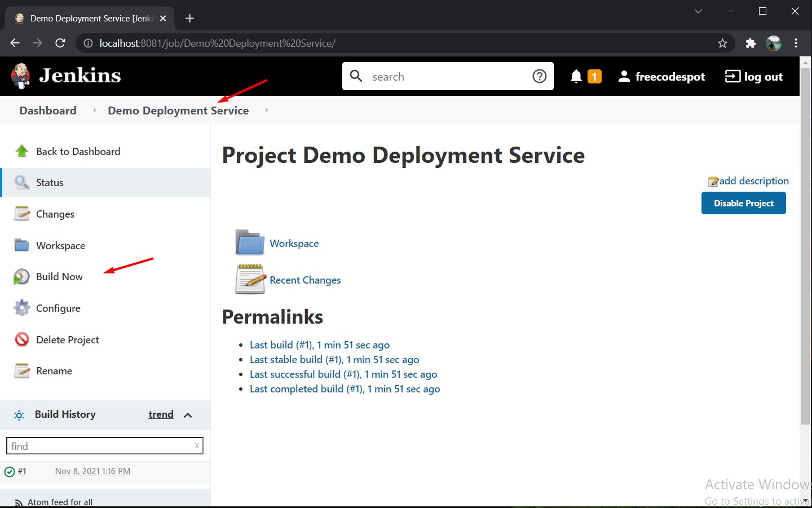Open notifications bell icon

tap(576, 77)
